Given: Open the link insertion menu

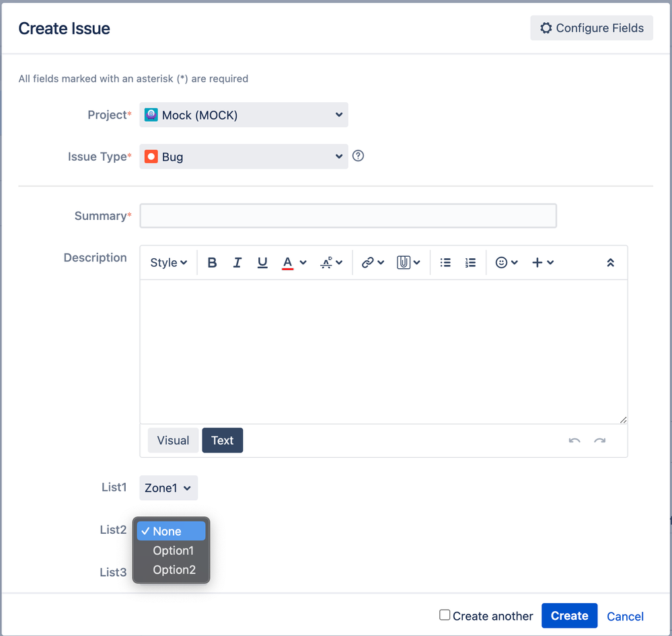Looking at the screenshot, I should [x=373, y=263].
